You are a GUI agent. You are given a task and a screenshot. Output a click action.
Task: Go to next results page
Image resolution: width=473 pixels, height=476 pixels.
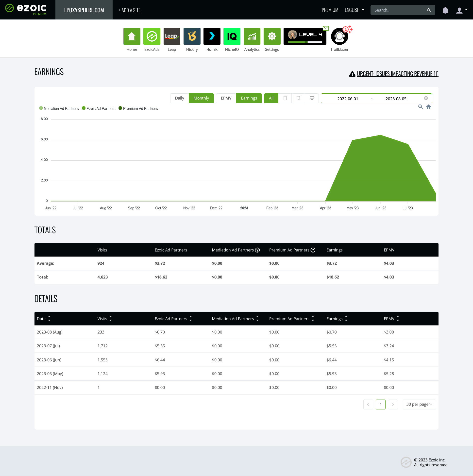(x=393, y=405)
